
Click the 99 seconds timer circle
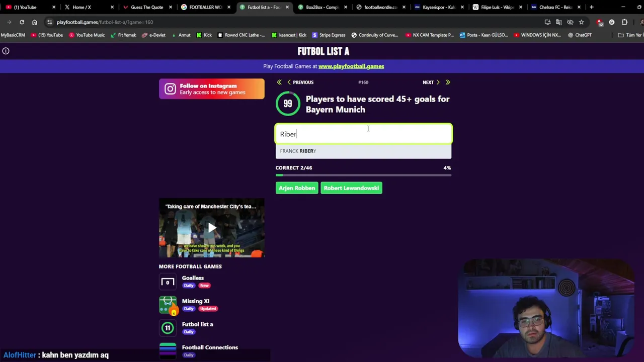click(288, 104)
